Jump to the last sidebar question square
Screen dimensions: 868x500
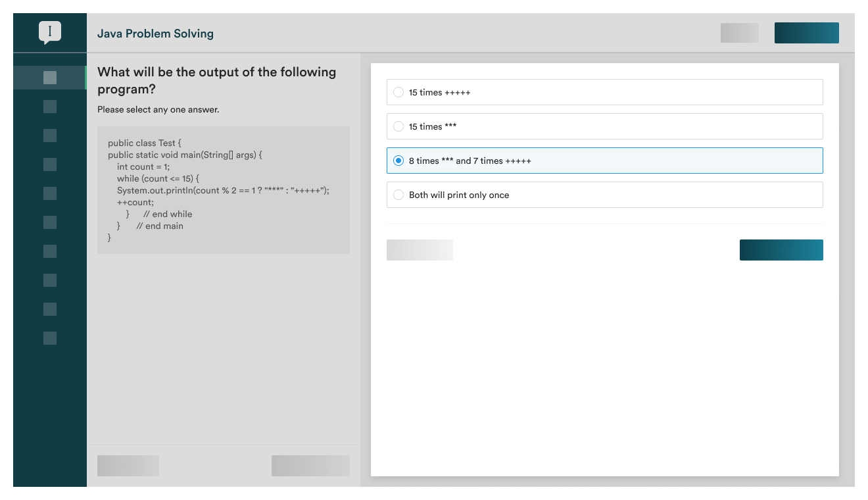point(50,338)
